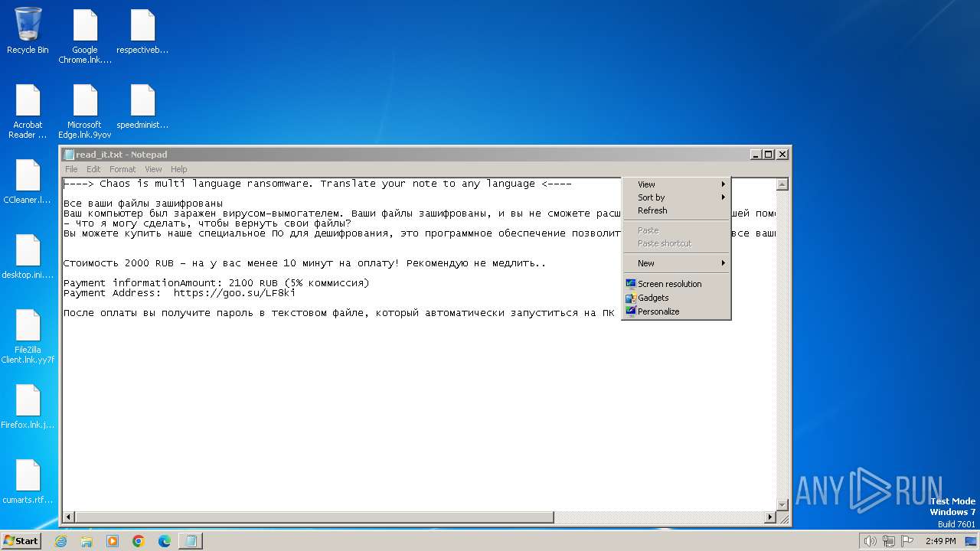The height and width of the screenshot is (551, 980).
Task: Select the Firefox.lnk.j... desktop file
Action: pos(28,406)
